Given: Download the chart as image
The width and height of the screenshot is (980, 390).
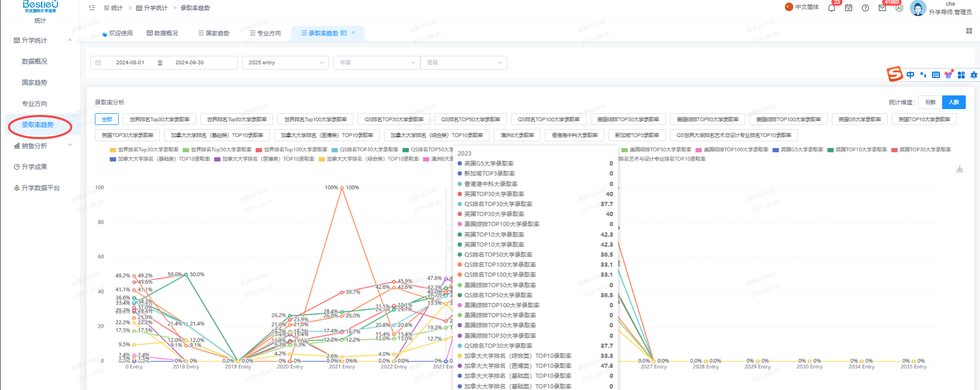Looking at the screenshot, I should [960, 169].
